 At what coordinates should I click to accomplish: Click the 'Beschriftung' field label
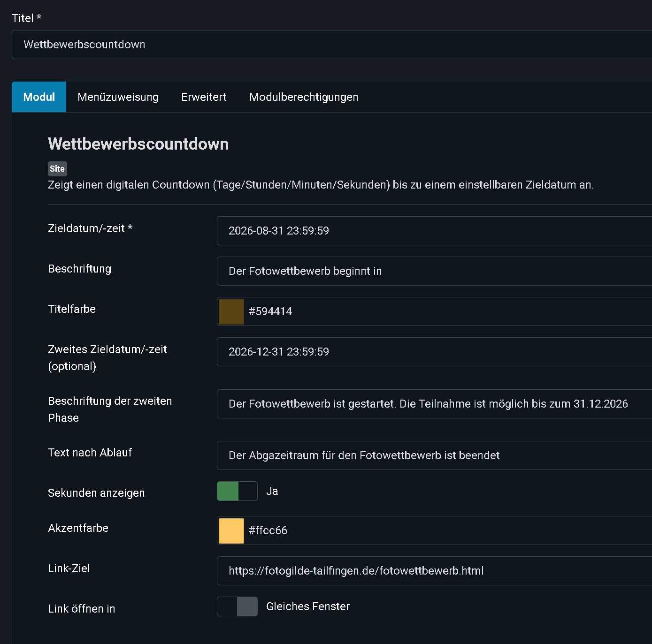coord(80,269)
